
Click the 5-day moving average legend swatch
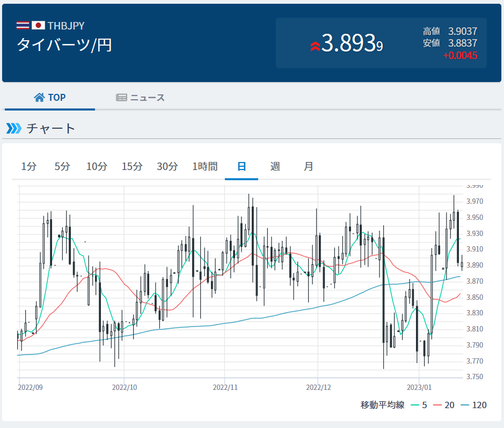pyautogui.click(x=415, y=405)
